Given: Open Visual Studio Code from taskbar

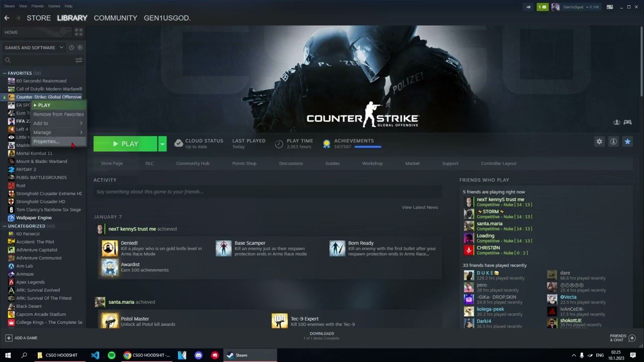Looking at the screenshot, I should coord(95,355).
